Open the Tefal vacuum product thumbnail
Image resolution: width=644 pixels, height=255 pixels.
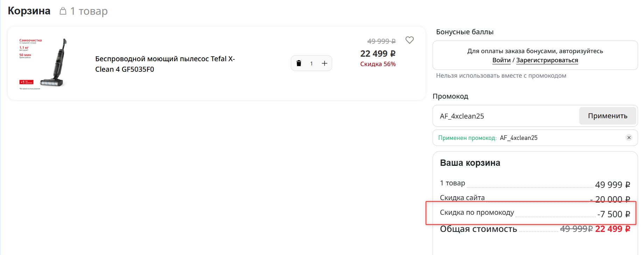pyautogui.click(x=43, y=63)
